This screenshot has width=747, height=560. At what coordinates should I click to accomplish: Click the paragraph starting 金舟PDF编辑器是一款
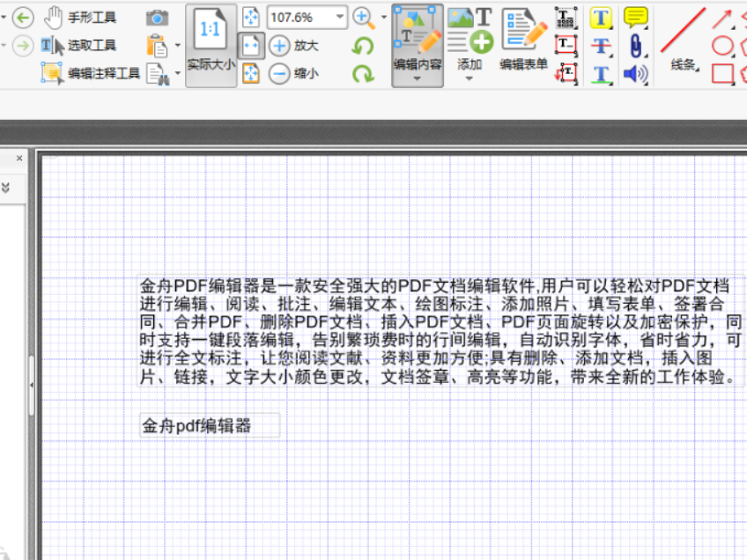(x=441, y=331)
